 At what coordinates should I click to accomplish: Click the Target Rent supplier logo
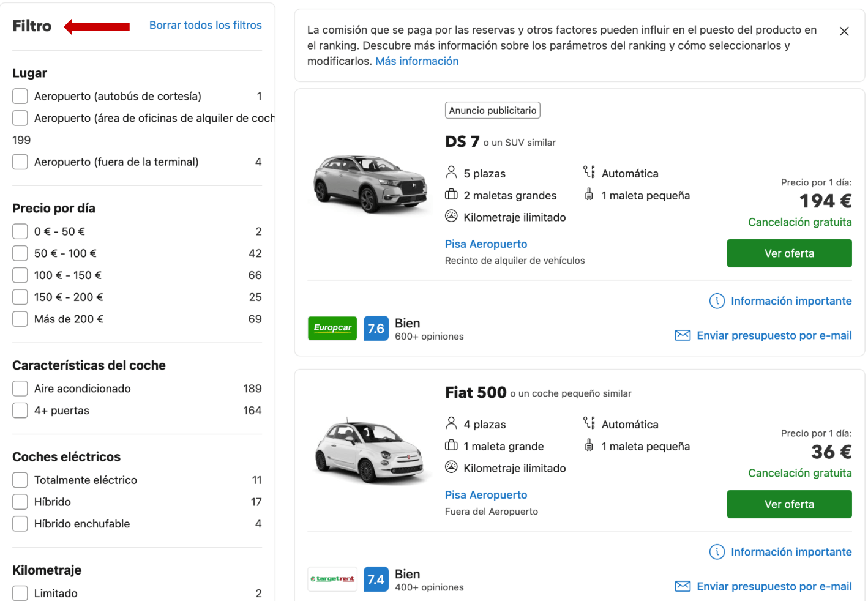[332, 579]
